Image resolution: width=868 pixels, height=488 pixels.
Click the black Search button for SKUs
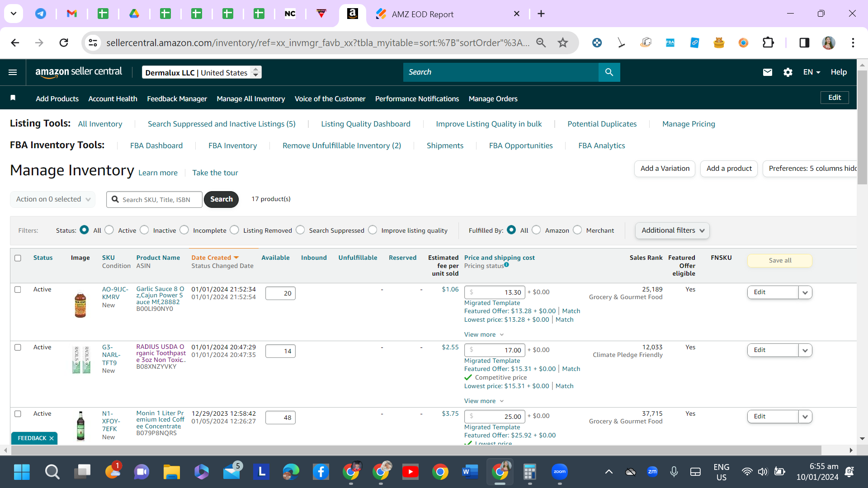coord(221,199)
